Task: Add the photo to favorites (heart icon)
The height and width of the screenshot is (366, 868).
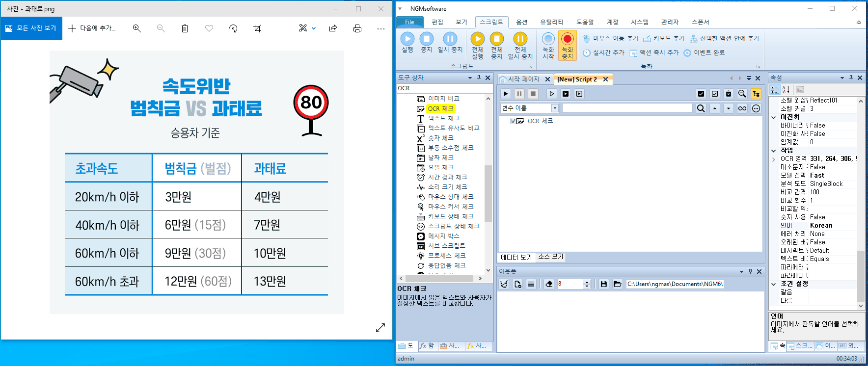Action: coord(209,28)
